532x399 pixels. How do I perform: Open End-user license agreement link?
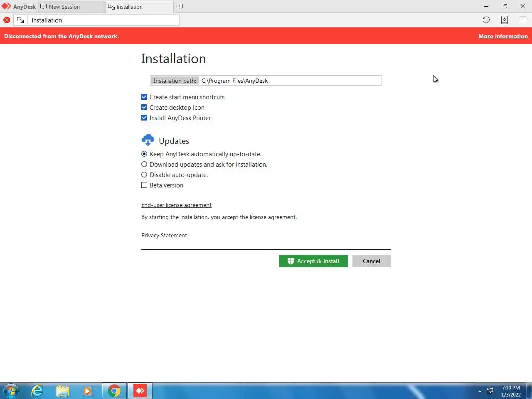[x=176, y=205]
